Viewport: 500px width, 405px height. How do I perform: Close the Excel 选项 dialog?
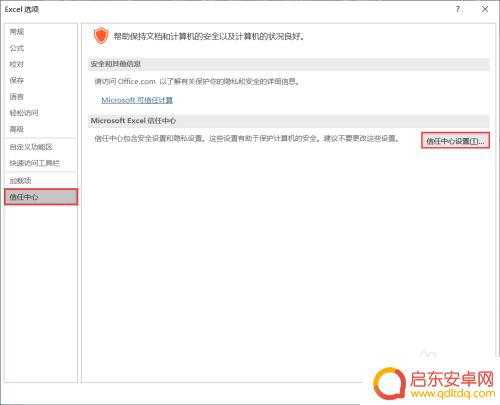[x=485, y=9]
